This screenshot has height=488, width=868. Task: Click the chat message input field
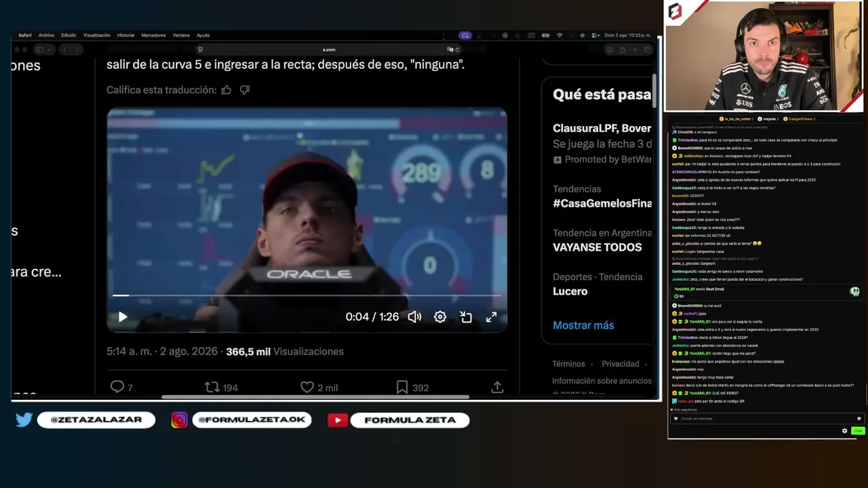(x=766, y=418)
